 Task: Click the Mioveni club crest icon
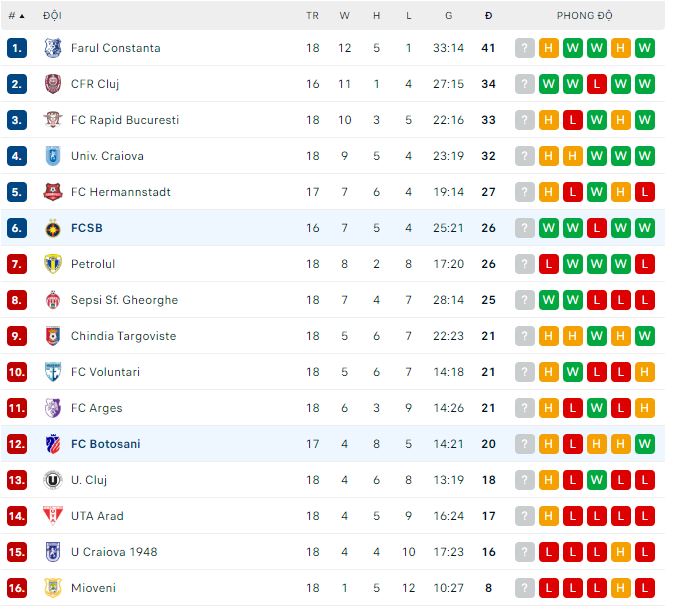pyautogui.click(x=53, y=588)
